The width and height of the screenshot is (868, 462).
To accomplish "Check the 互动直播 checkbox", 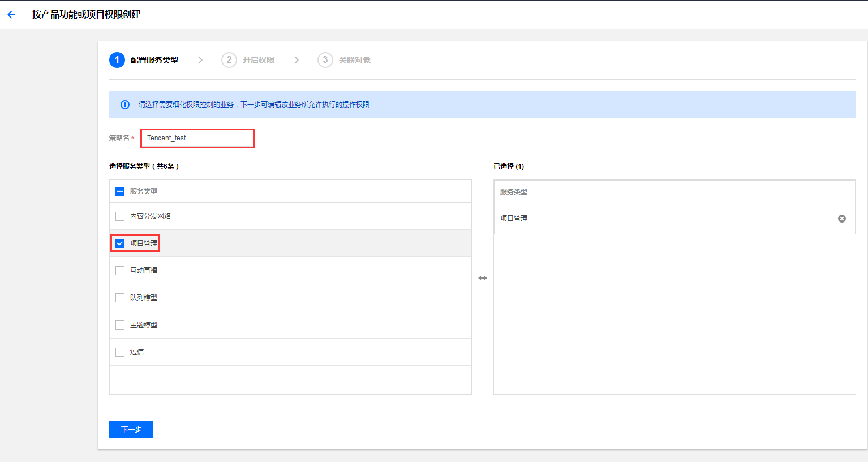I will coord(120,271).
